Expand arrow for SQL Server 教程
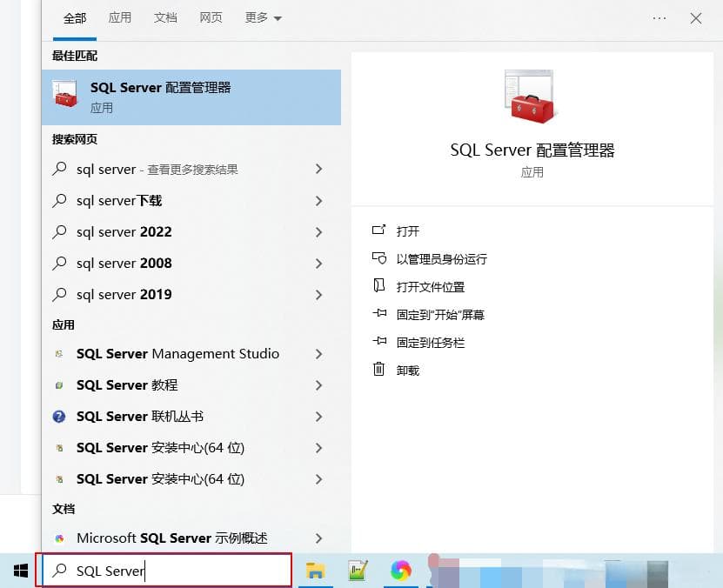723x588 pixels. coord(318,385)
